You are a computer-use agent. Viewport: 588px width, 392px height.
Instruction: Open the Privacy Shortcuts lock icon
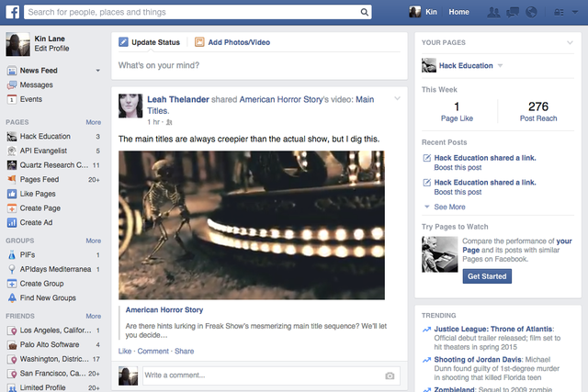point(559,12)
